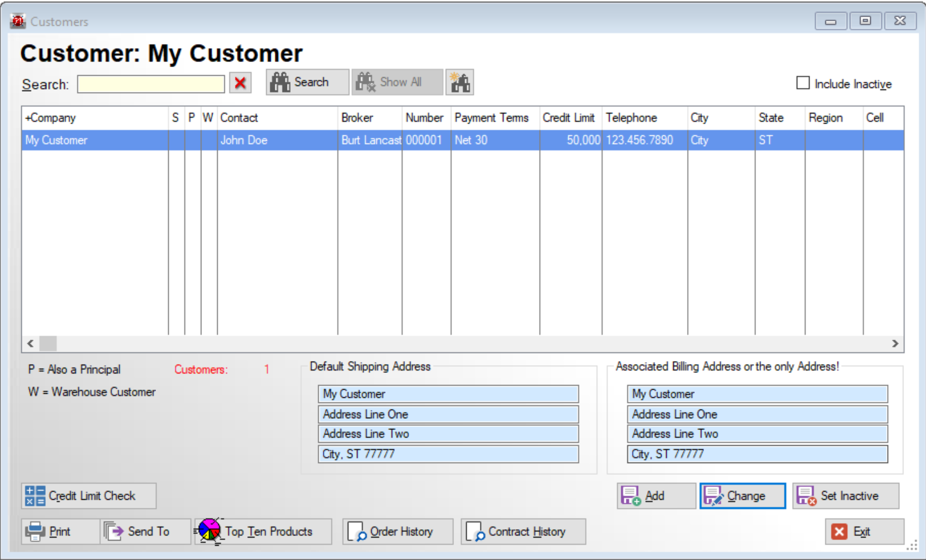Click the W column header

[x=209, y=118]
